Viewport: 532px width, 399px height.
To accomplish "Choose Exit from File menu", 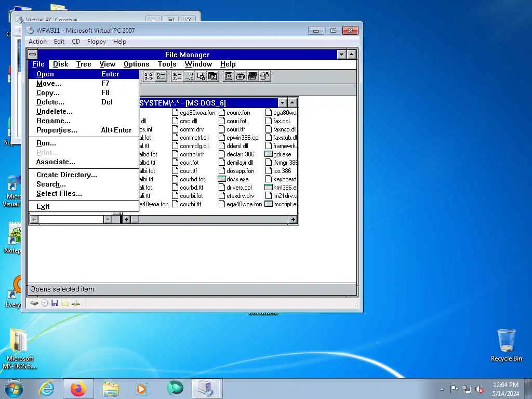I will (84, 206).
